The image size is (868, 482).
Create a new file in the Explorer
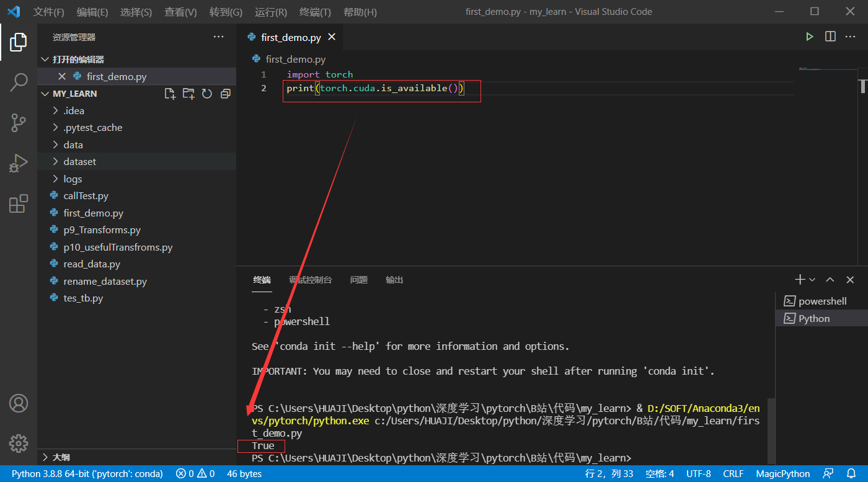point(170,93)
